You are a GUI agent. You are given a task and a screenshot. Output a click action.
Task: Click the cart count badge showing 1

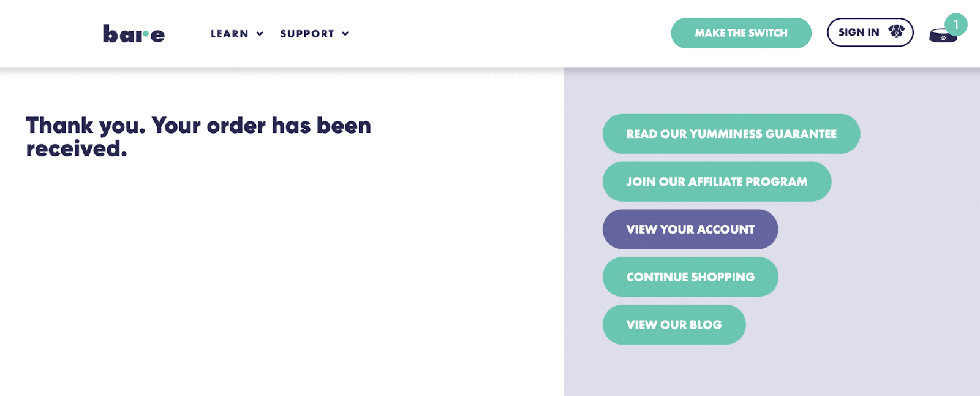(956, 25)
